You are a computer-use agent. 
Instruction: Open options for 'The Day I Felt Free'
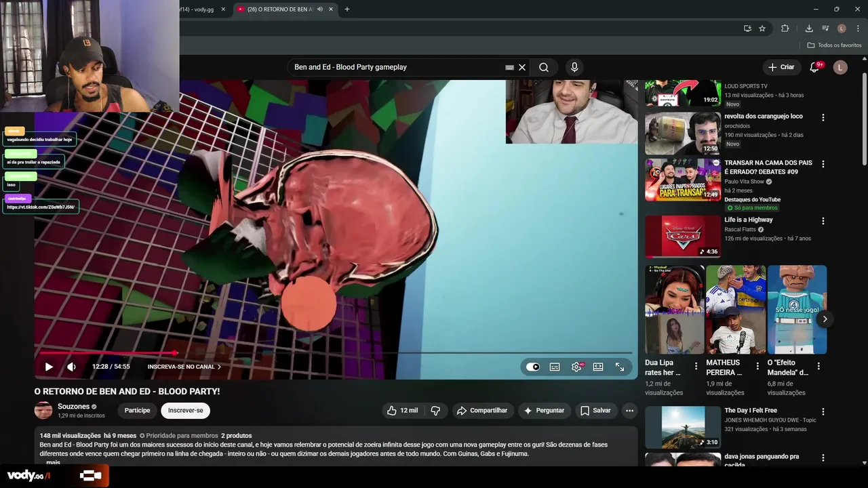pyautogui.click(x=823, y=411)
